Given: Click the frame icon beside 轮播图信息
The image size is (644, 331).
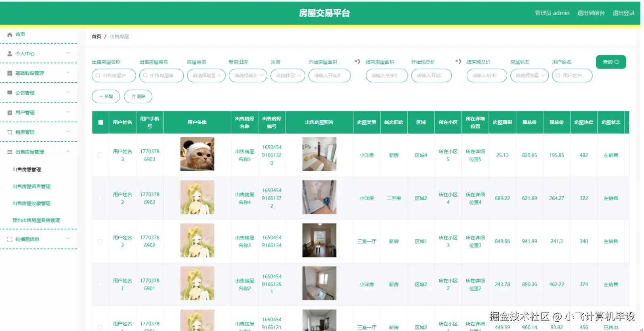Looking at the screenshot, I should pos(10,239).
